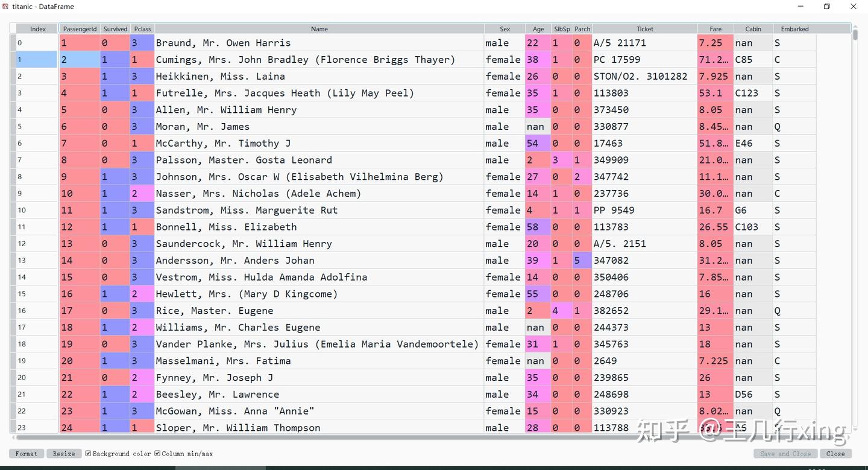Select the Vander Planke, Mrs. Julius name cell
The width and height of the screenshot is (868, 470).
coord(319,345)
